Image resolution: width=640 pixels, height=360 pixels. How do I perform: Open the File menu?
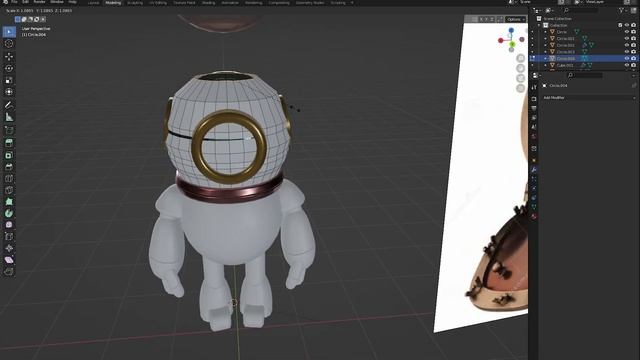[14, 2]
